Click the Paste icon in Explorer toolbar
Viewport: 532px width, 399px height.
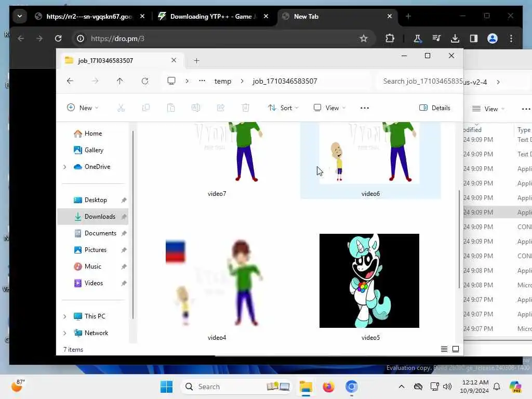[x=171, y=108]
